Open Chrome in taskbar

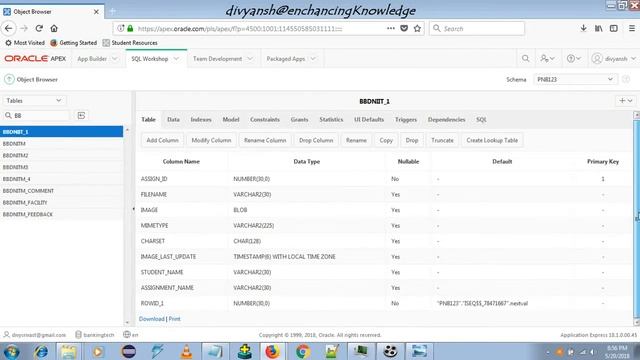(302, 351)
